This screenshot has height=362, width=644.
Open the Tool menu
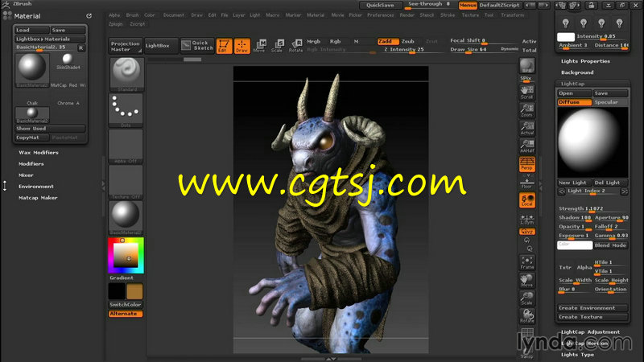click(489, 15)
